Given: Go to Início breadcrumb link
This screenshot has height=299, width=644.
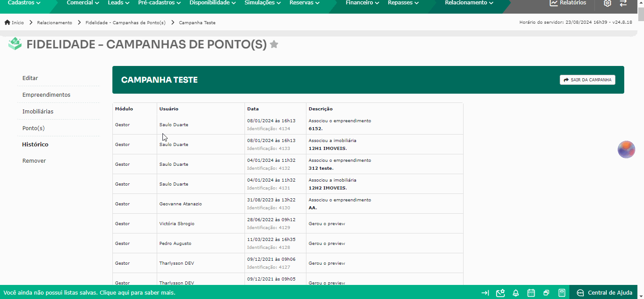Looking at the screenshot, I should (x=18, y=22).
